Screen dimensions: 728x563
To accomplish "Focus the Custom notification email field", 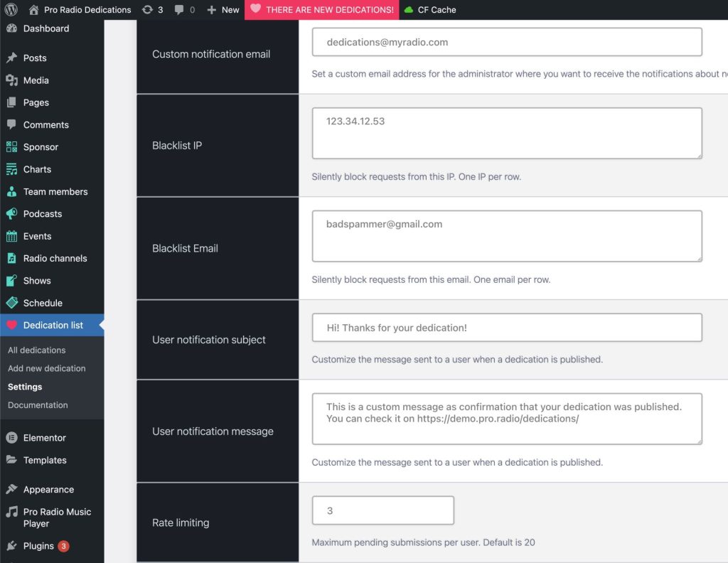I will (506, 42).
